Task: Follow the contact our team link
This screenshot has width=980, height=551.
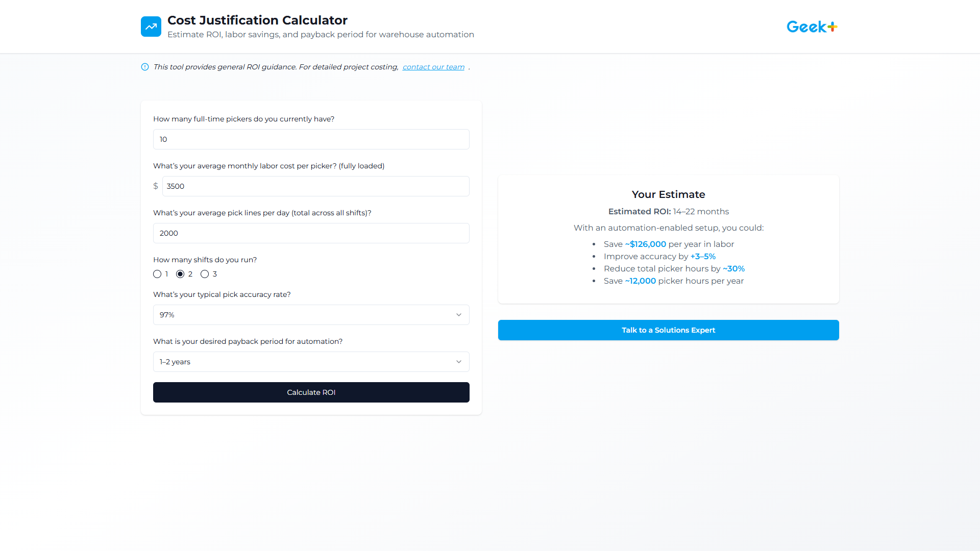Action: tap(433, 67)
